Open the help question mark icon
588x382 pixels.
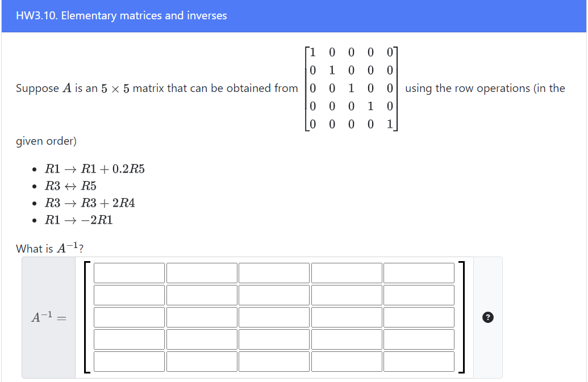(x=487, y=318)
